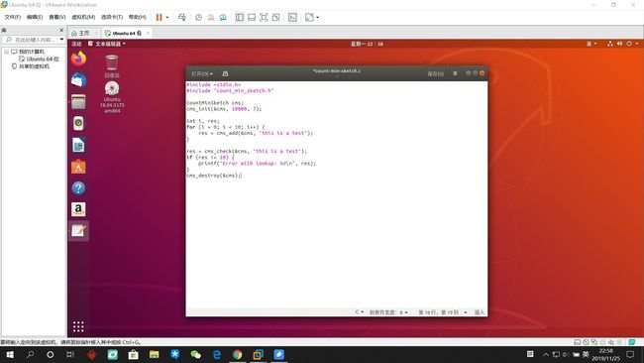Open the 制表符宽度 tab width dropdown

pos(388,312)
